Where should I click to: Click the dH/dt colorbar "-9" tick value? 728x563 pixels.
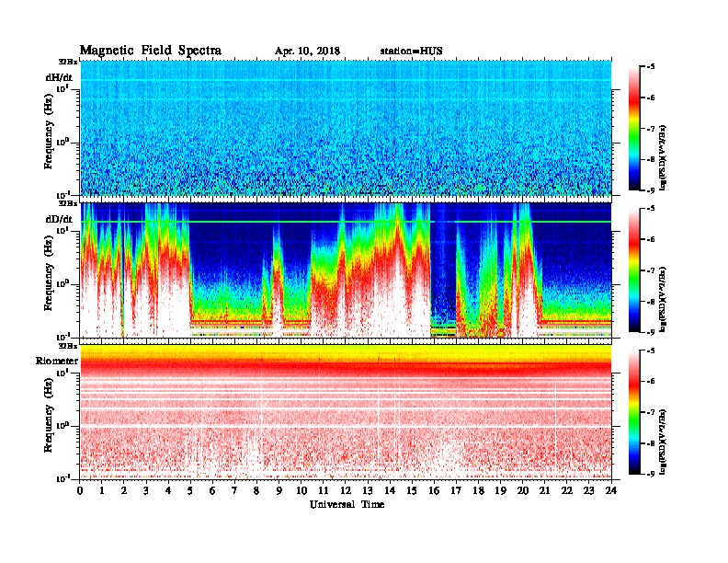(x=651, y=190)
